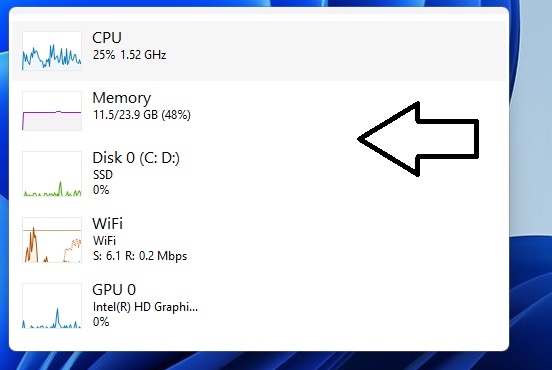Click the 25% 1.52 GHz CPU reading

pyautogui.click(x=129, y=55)
